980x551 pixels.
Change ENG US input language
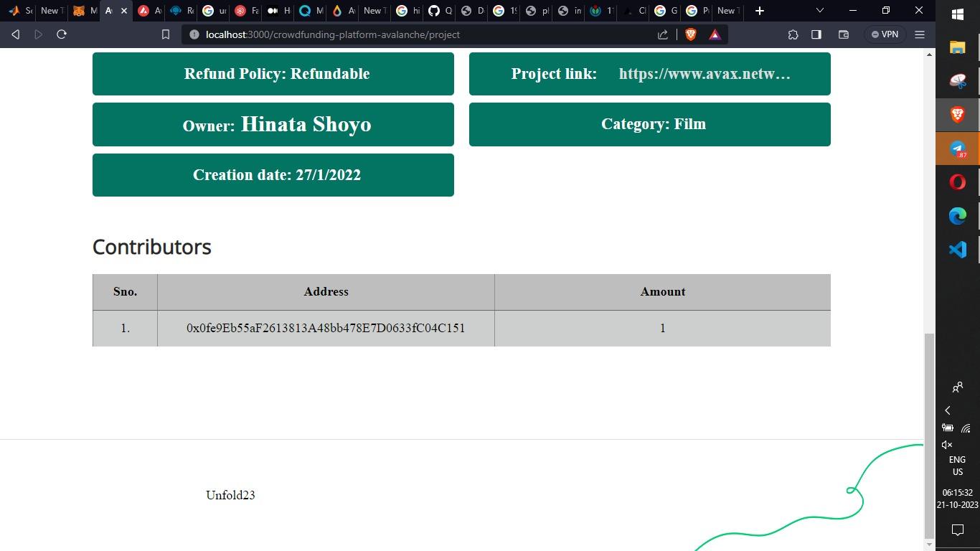point(958,466)
